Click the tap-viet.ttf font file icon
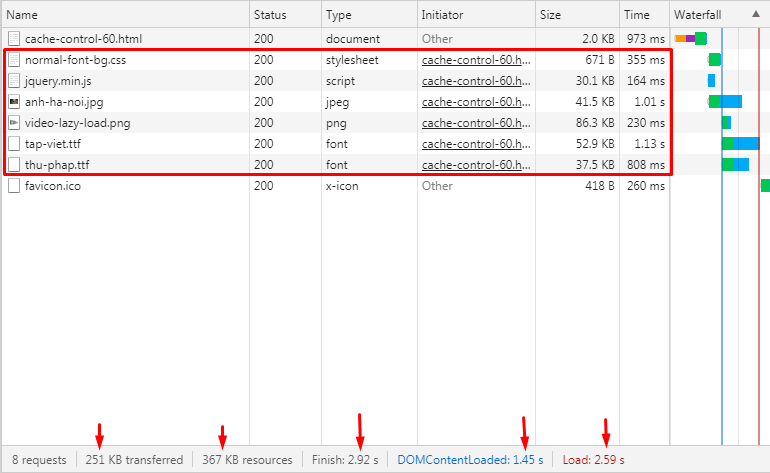This screenshot has width=770, height=473. point(14,144)
